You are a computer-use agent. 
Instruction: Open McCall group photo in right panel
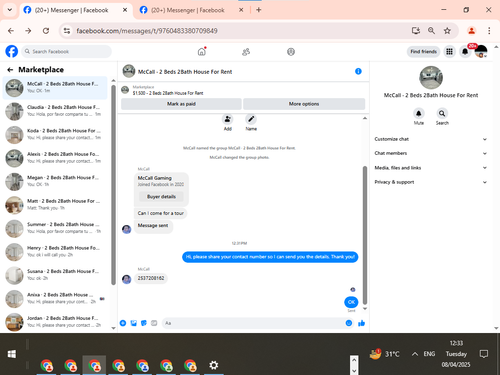tap(431, 77)
